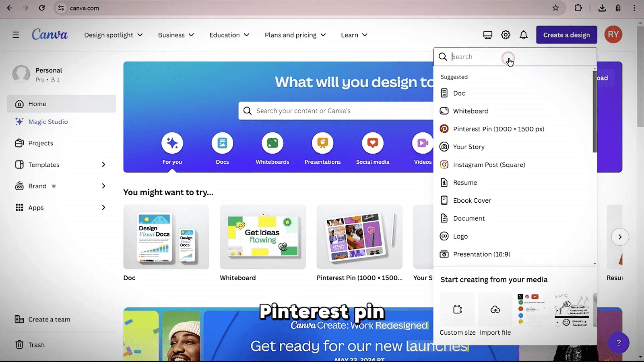Open the Design spotlight dropdown
644x362 pixels.
point(114,35)
